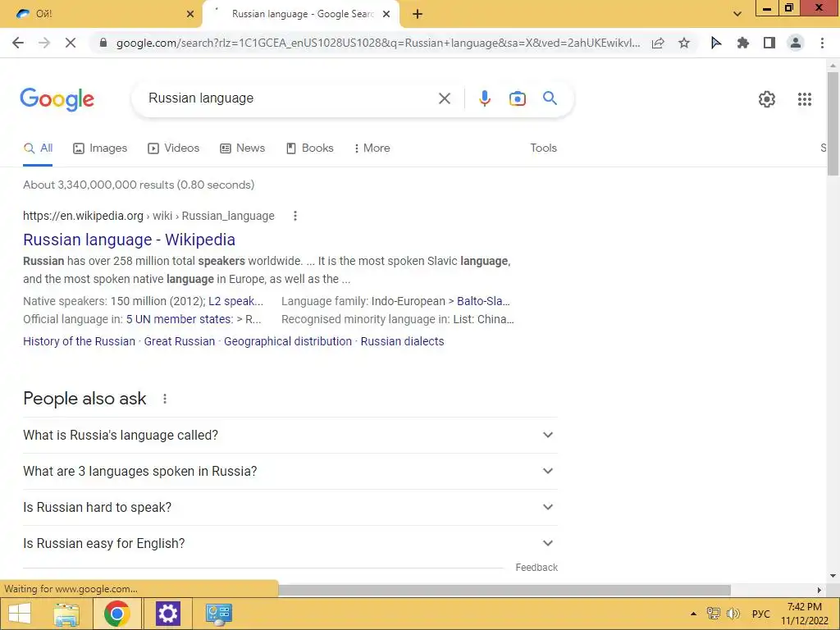Open the Google apps grid
The height and width of the screenshot is (630, 840).
[804, 99]
